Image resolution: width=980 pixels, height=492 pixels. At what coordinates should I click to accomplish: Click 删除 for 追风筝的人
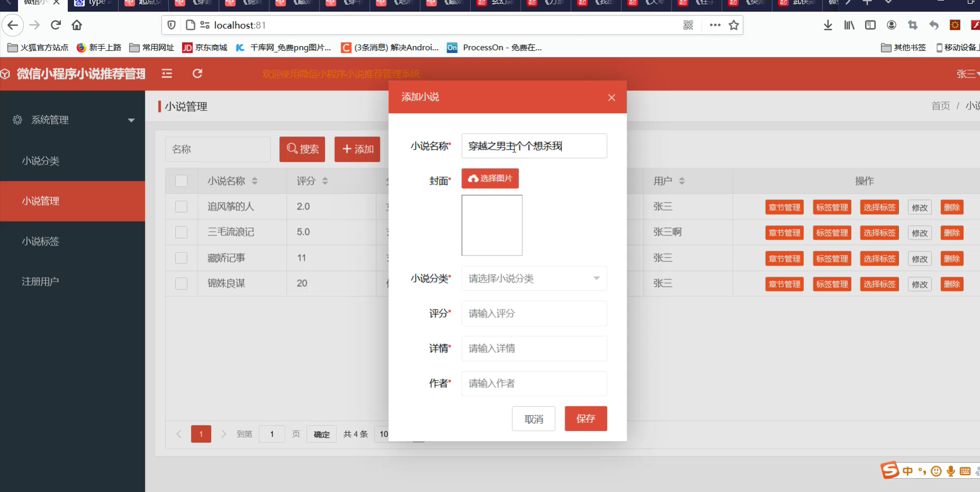coord(951,207)
